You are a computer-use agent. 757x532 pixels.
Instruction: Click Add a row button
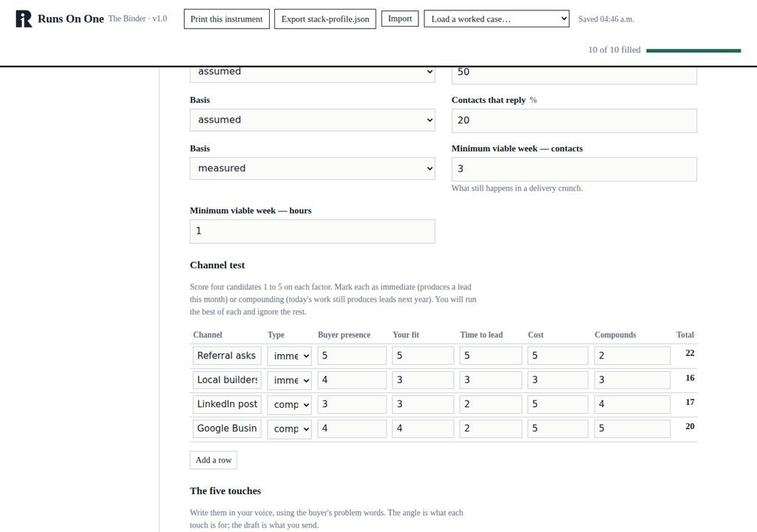tap(214, 460)
